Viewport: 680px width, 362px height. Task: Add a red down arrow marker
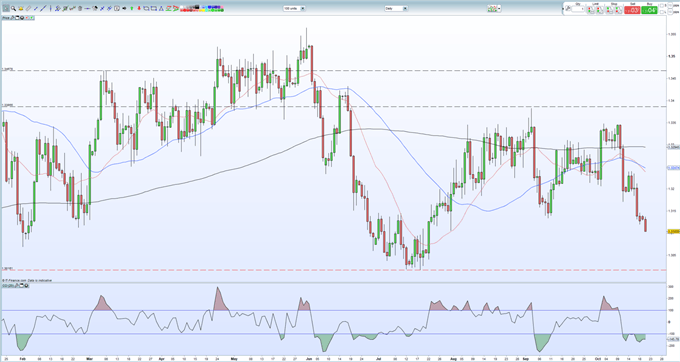(x=139, y=8)
